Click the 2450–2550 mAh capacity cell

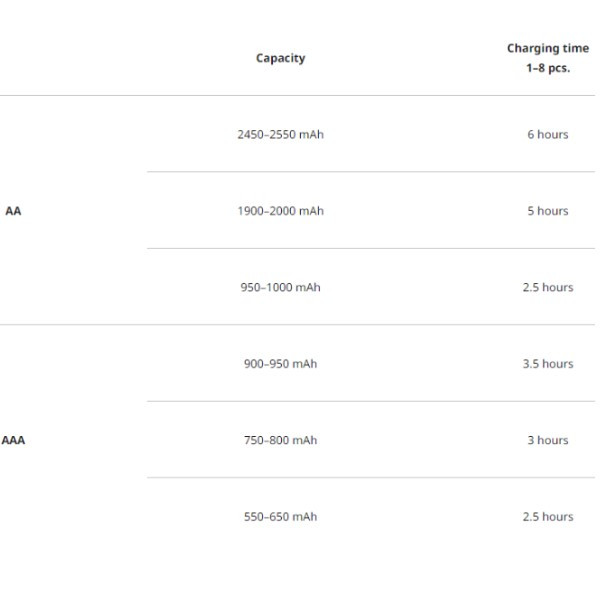point(280,134)
